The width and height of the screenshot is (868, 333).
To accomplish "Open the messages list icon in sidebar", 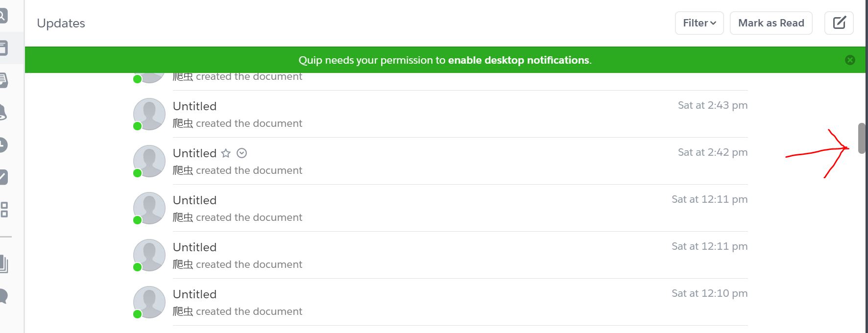I will point(3,80).
